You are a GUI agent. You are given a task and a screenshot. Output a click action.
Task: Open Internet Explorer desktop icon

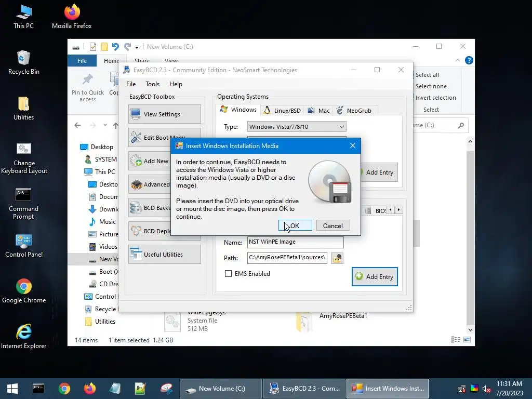pos(24,337)
